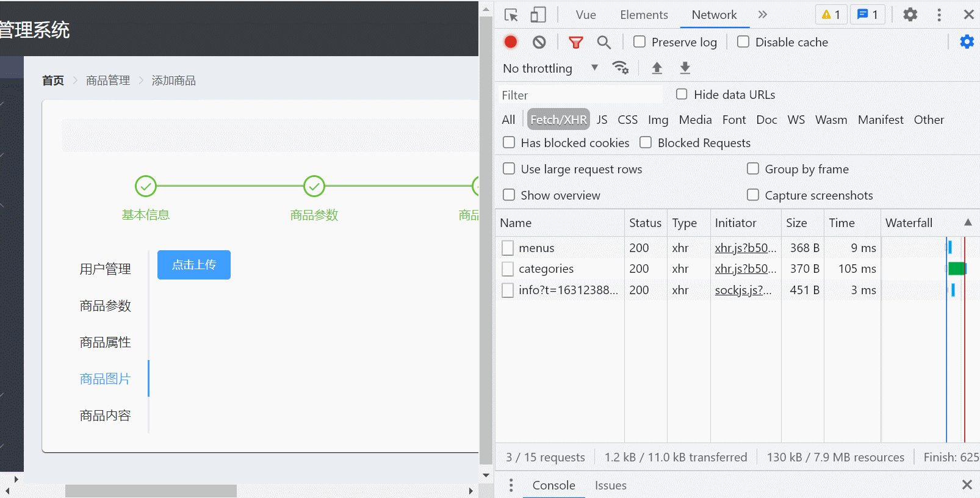Click the 点击上传 upload button
The height and width of the screenshot is (498, 980).
pos(194,265)
